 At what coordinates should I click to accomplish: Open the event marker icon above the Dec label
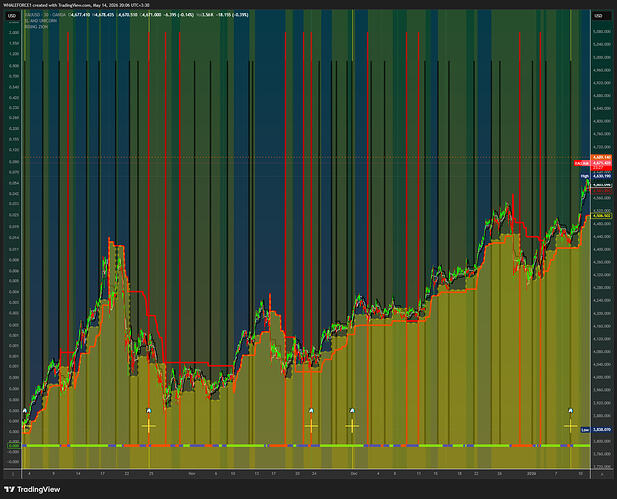tap(352, 411)
